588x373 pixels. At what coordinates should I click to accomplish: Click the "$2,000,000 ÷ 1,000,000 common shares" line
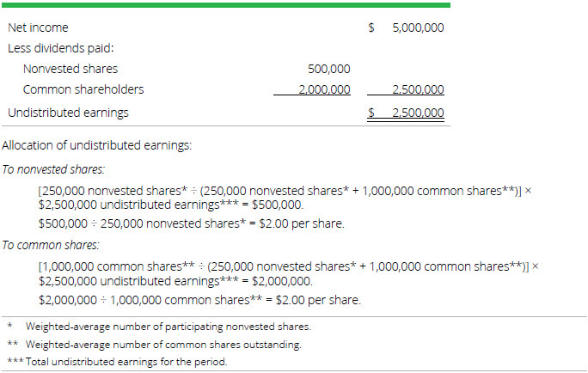pyautogui.click(x=199, y=300)
